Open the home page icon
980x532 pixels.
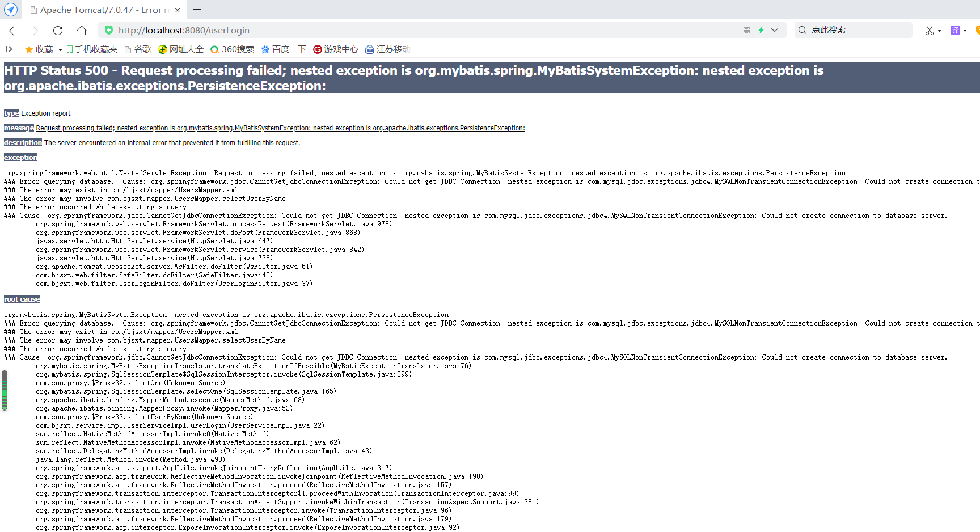(82, 31)
